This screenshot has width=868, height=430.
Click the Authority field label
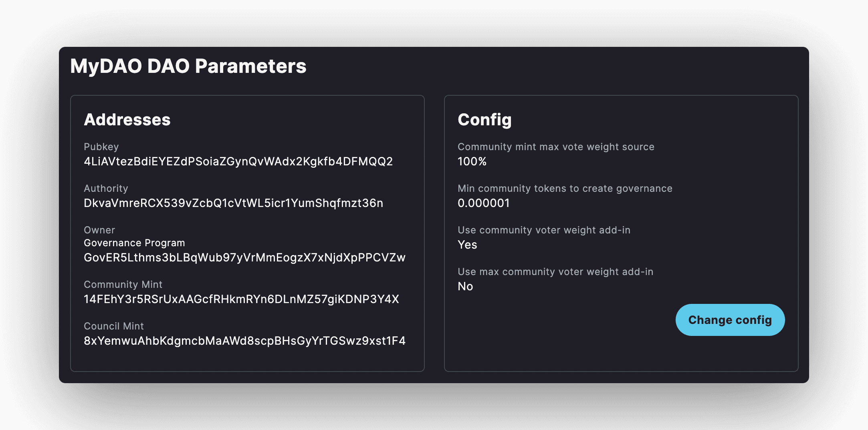tap(106, 189)
